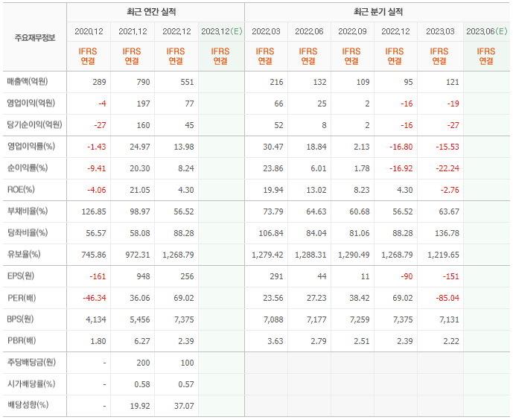Select the 유보율(%) row label
This screenshot has width=513, height=420.
point(24,254)
